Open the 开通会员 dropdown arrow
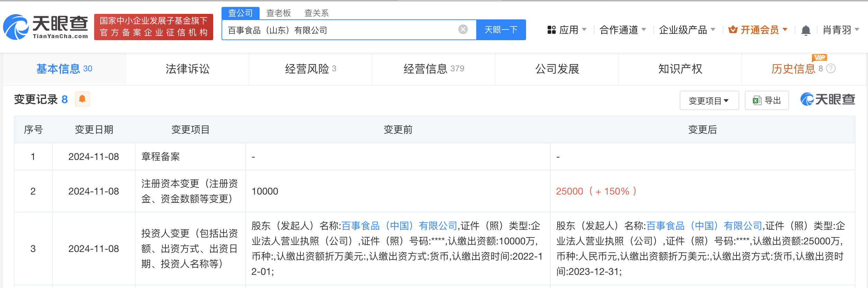Viewport: 868px width, 288px height. [x=785, y=30]
